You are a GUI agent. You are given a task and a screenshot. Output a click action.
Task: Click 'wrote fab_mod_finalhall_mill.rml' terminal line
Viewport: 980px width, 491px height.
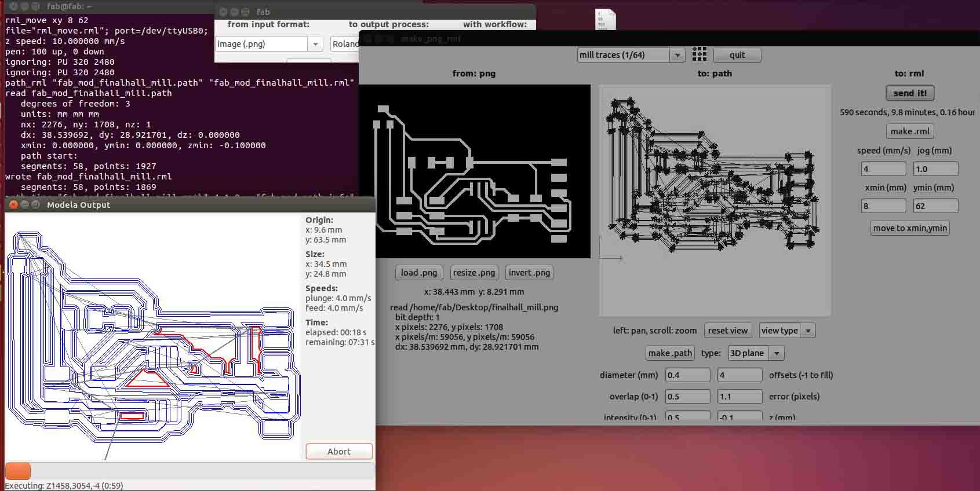(88, 177)
